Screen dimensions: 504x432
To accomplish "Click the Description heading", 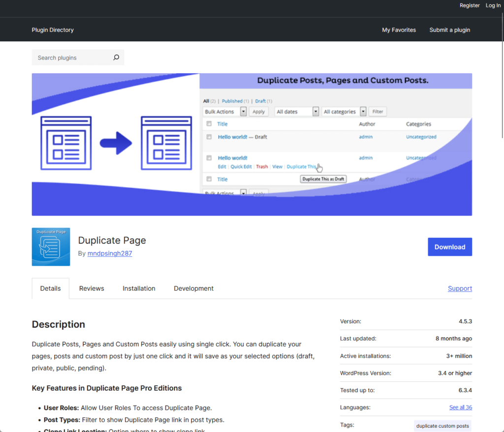I will click(x=59, y=324).
